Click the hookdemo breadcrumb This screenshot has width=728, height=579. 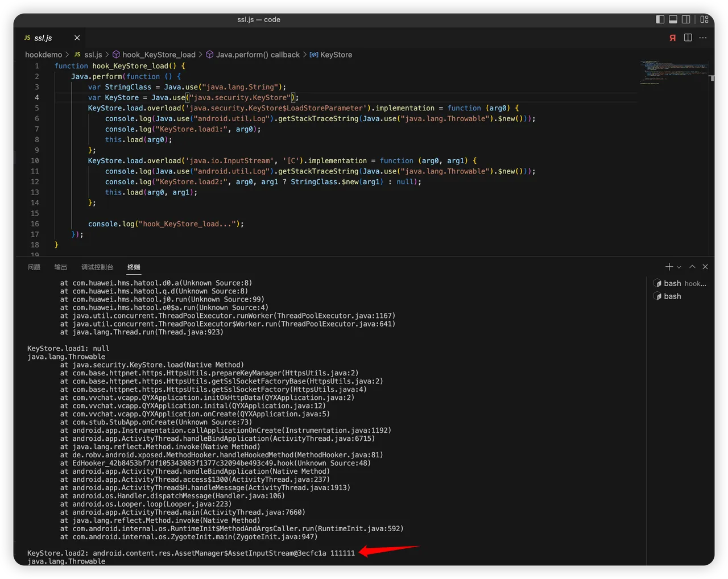pyautogui.click(x=43, y=55)
